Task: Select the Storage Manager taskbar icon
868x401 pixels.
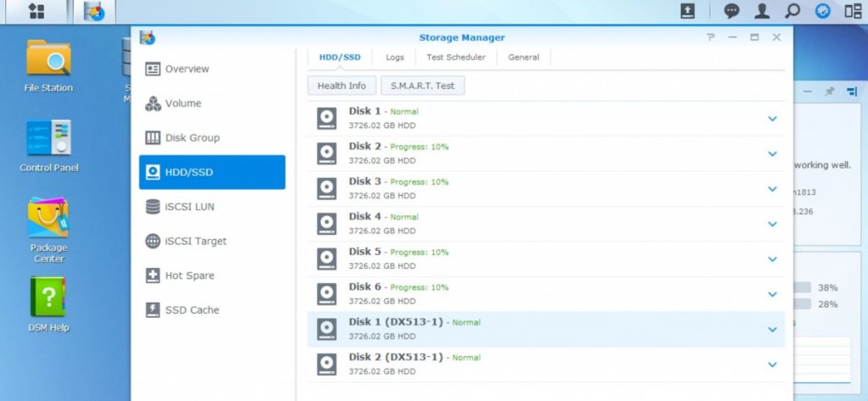Action: 94,12
